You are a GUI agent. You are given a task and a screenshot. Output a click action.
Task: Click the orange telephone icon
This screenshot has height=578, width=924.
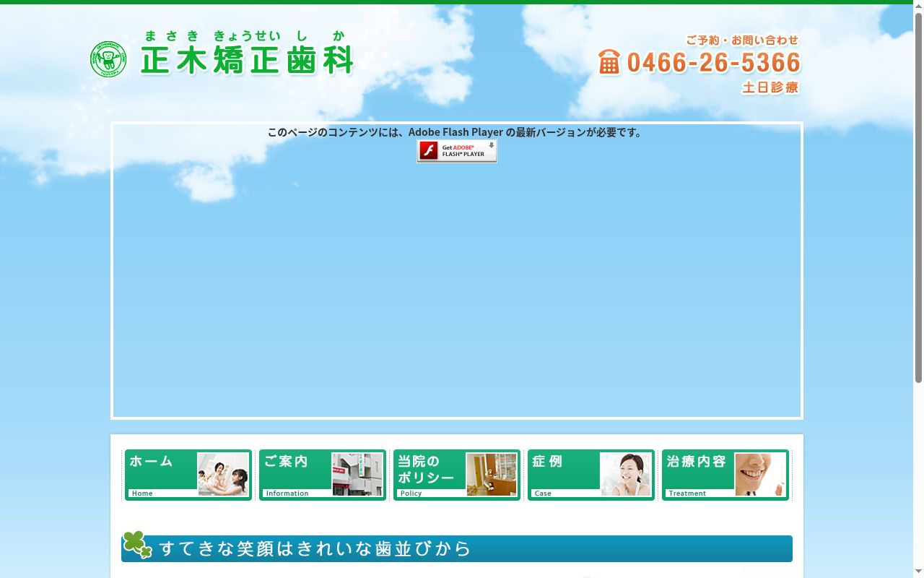[x=609, y=62]
